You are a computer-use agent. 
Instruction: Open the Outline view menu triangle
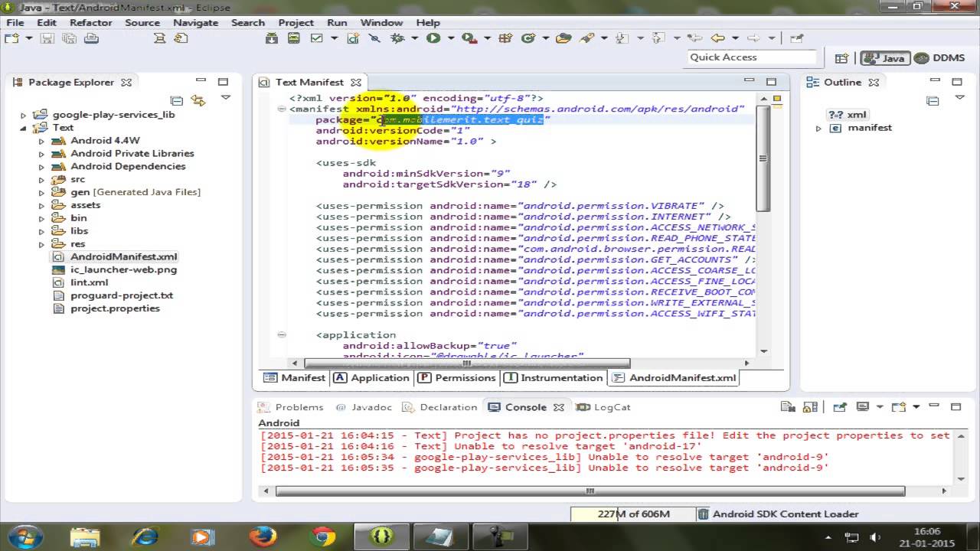tap(961, 98)
